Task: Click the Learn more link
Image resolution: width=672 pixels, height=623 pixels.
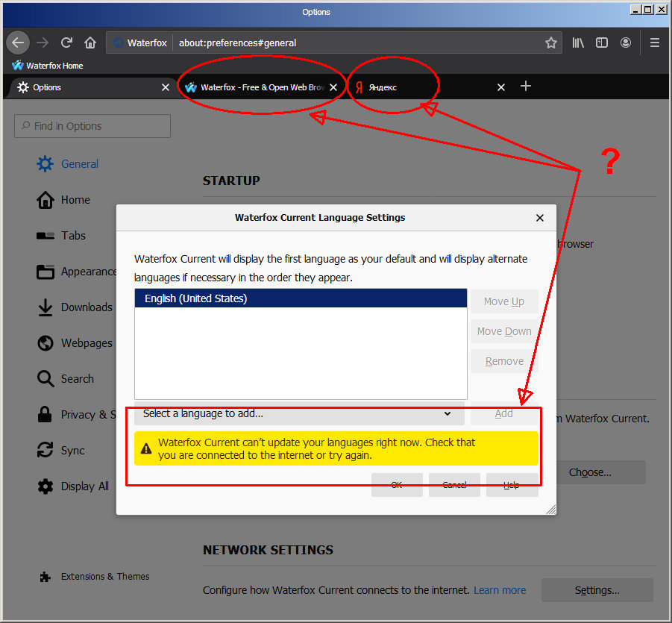Action: click(x=499, y=589)
